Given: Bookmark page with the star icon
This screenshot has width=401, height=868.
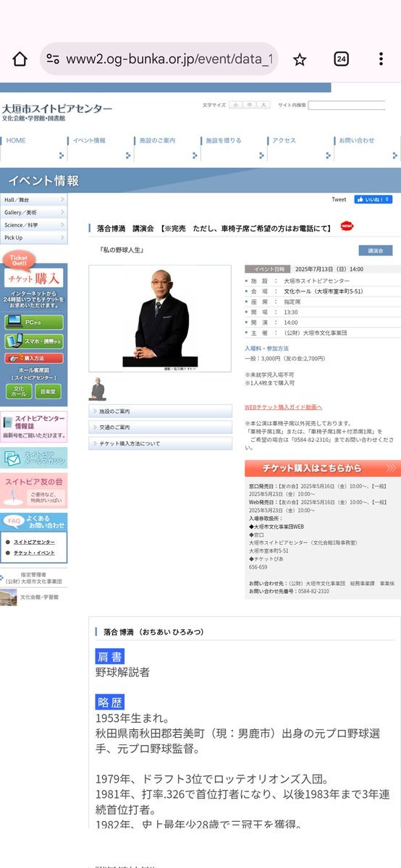Looking at the screenshot, I should click(x=300, y=59).
